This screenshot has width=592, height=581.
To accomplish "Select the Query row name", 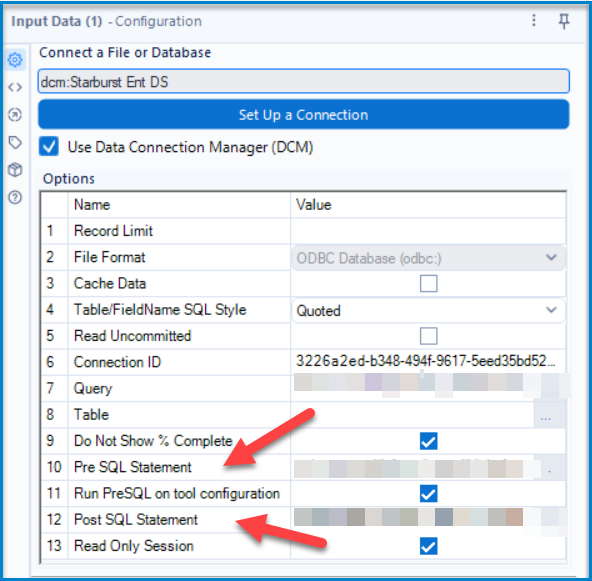I will [93, 388].
